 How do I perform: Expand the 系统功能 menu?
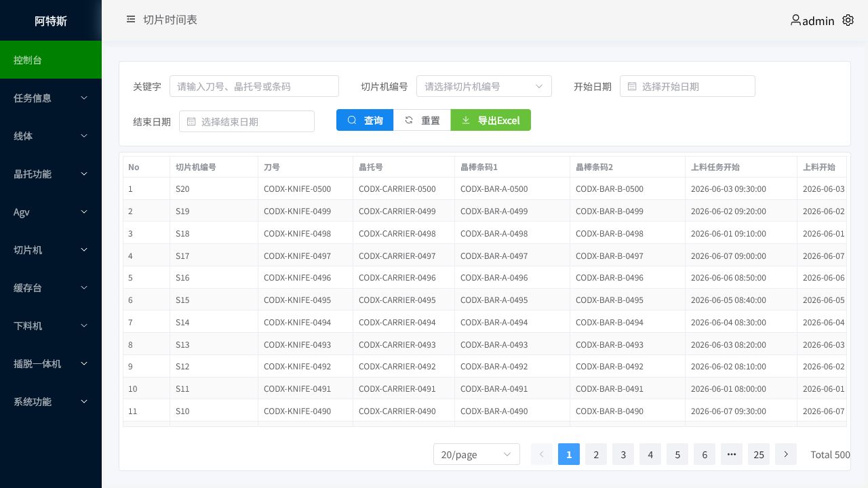tap(51, 401)
